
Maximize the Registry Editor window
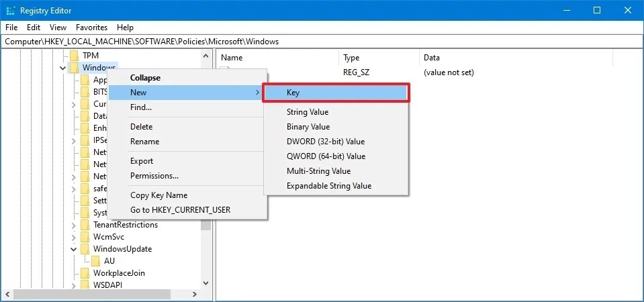[x=597, y=11]
